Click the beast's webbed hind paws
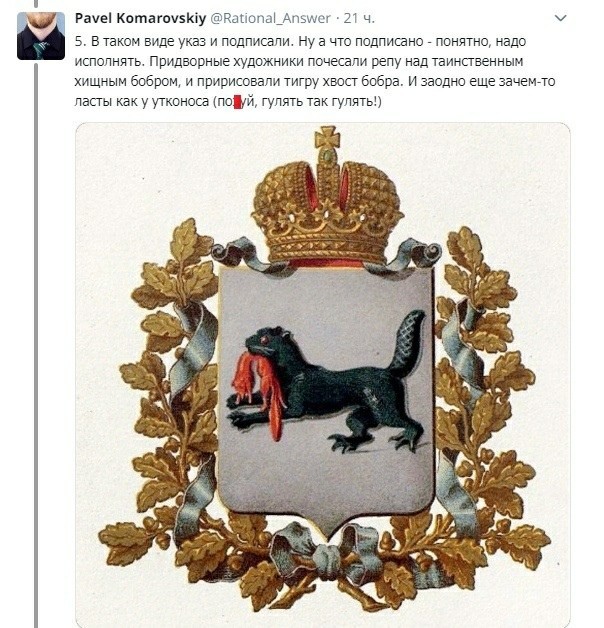Image resolution: width=604 pixels, height=628 pixels. pyautogui.click(x=375, y=441)
